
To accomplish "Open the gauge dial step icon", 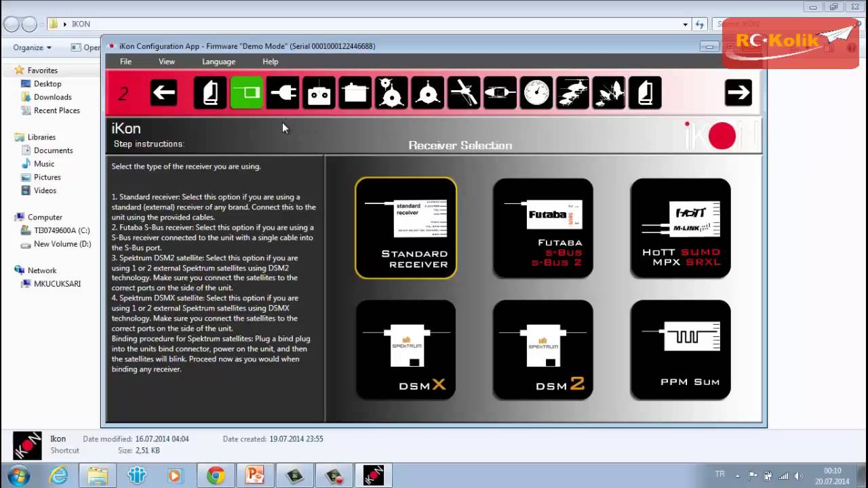I will point(536,93).
